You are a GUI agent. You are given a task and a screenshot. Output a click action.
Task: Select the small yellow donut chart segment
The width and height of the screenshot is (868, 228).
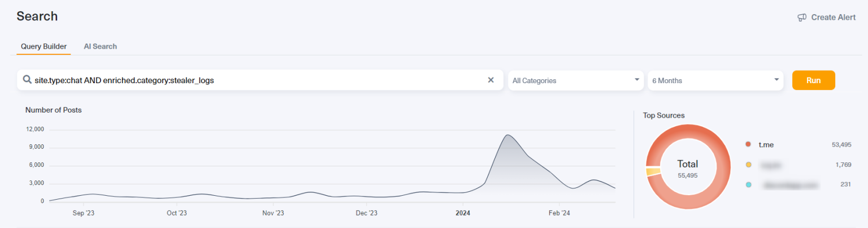pos(652,171)
